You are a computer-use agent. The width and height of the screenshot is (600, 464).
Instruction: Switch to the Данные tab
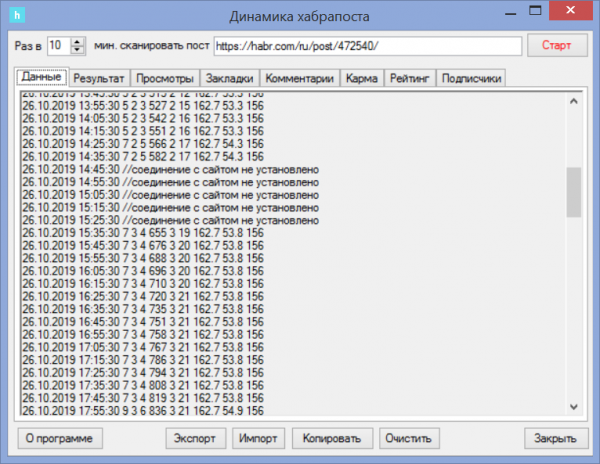pyautogui.click(x=42, y=77)
